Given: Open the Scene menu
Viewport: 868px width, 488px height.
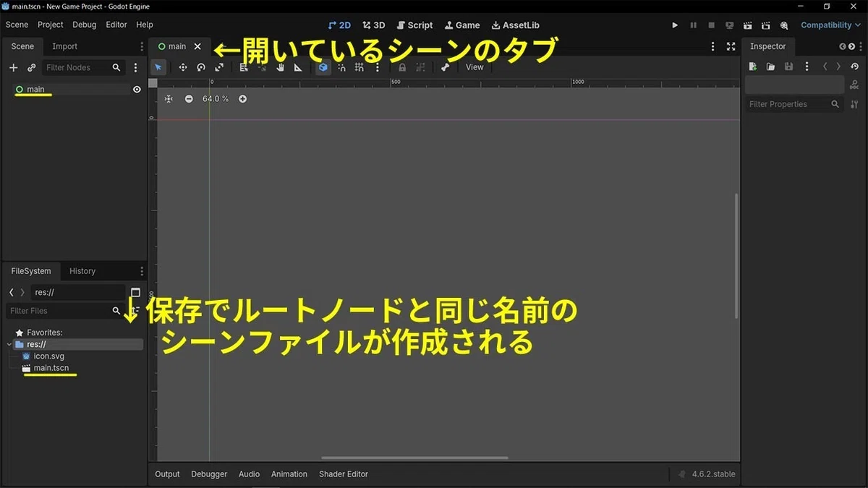Looking at the screenshot, I should click(17, 25).
